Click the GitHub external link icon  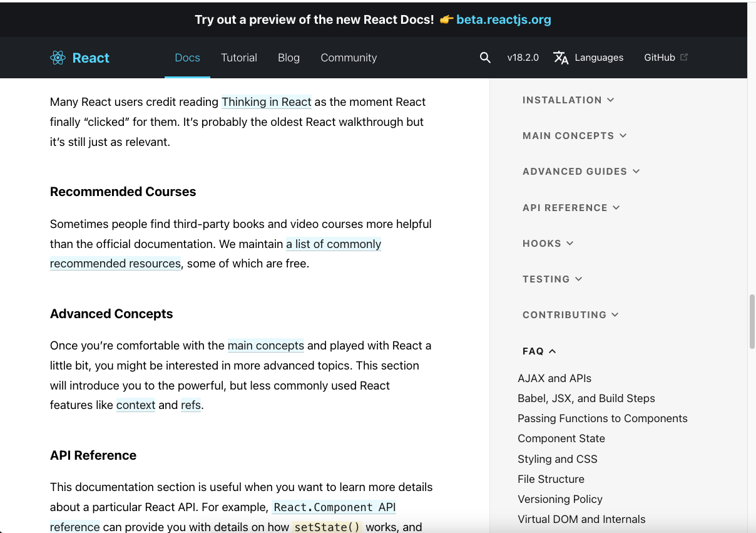pos(684,57)
